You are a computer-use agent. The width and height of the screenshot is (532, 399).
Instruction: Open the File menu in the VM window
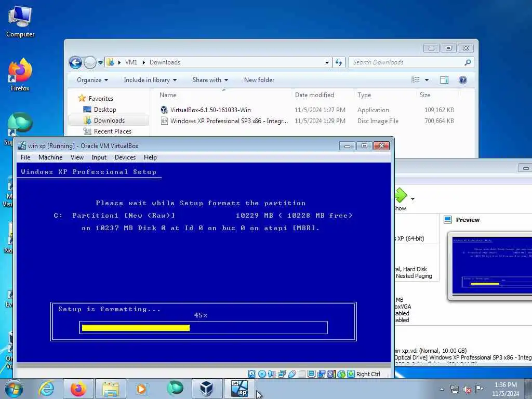(25, 157)
